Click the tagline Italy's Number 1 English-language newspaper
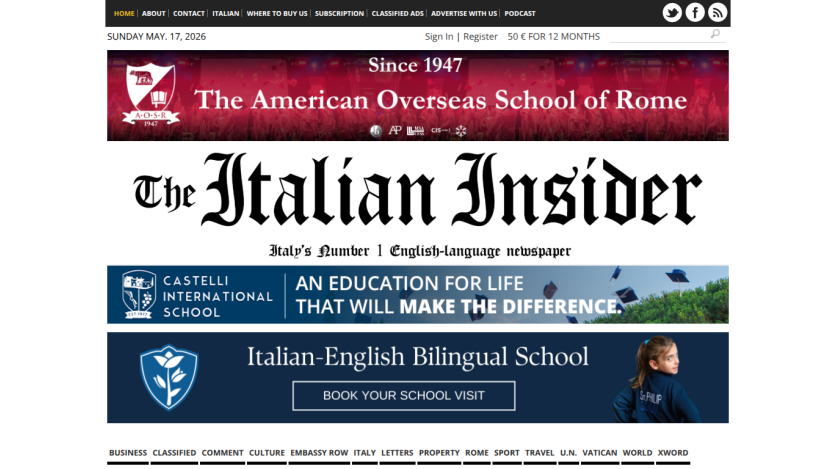 click(420, 250)
